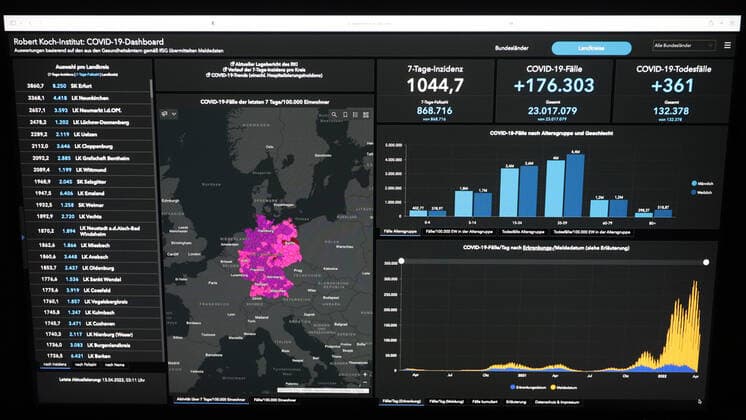Sort the list by nach Inzidenz

coord(55,364)
